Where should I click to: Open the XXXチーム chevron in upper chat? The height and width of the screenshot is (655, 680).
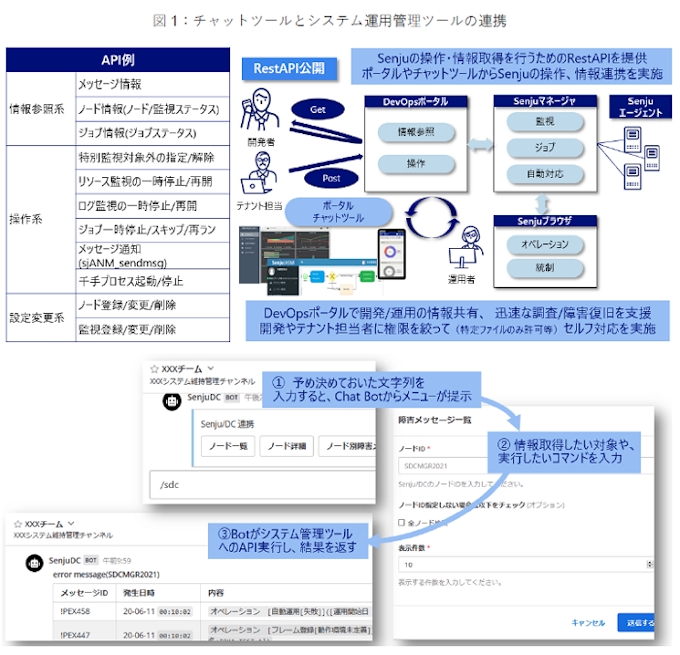click(209, 368)
